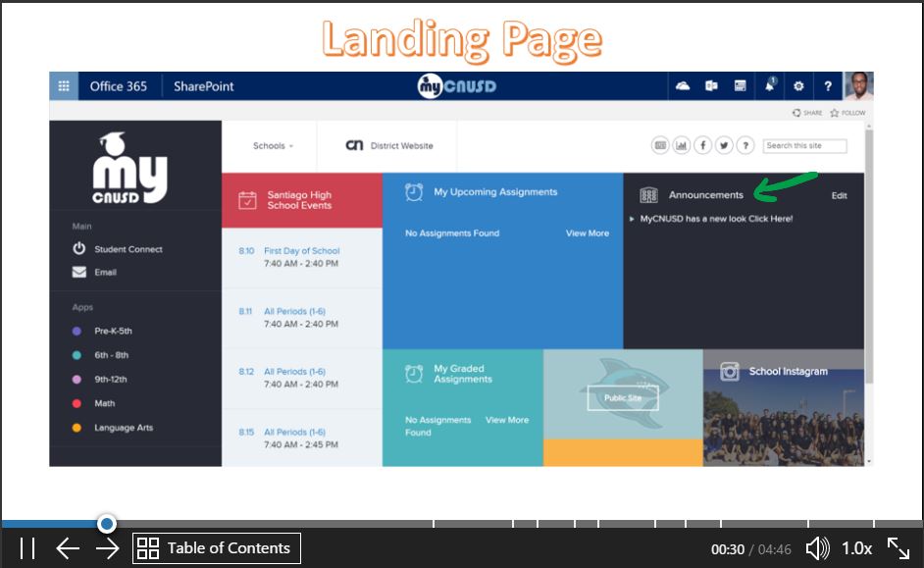Advance with the next slide arrow

(107, 548)
